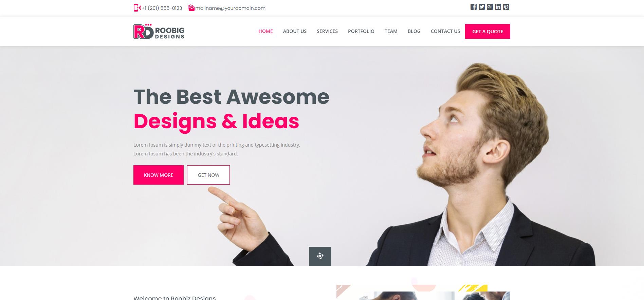Screen dimensions: 644x300
Task: Open the Twitter social icon
Action: point(482,7)
